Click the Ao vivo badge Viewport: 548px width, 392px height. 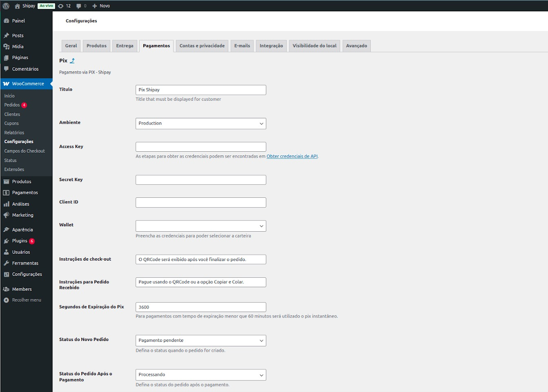click(46, 6)
